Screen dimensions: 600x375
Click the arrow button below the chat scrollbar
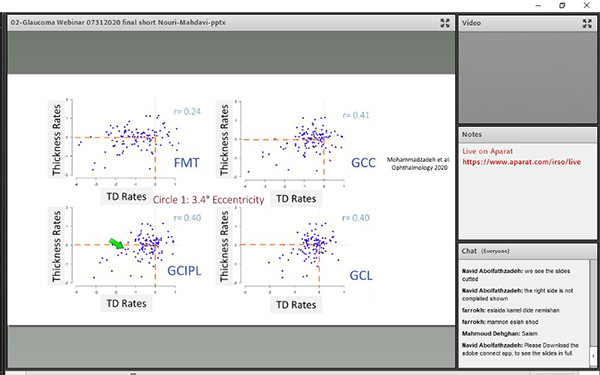[x=593, y=356]
